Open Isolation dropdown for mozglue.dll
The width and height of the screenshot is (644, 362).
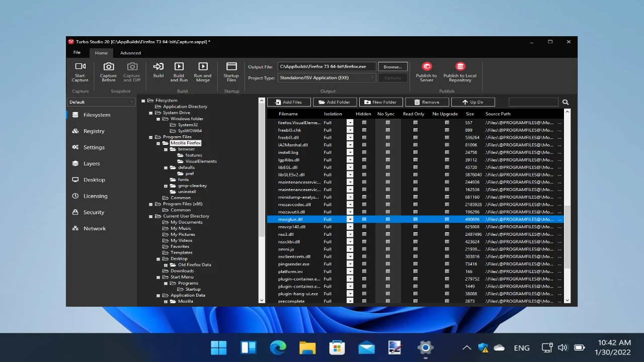pos(350,219)
